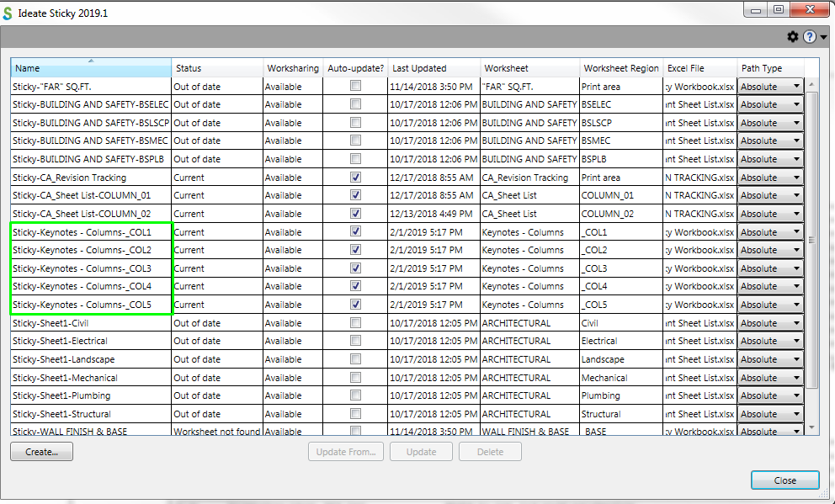This screenshot has height=504, width=835.
Task: Minimize the Ideate Sticky window
Action: point(756,9)
